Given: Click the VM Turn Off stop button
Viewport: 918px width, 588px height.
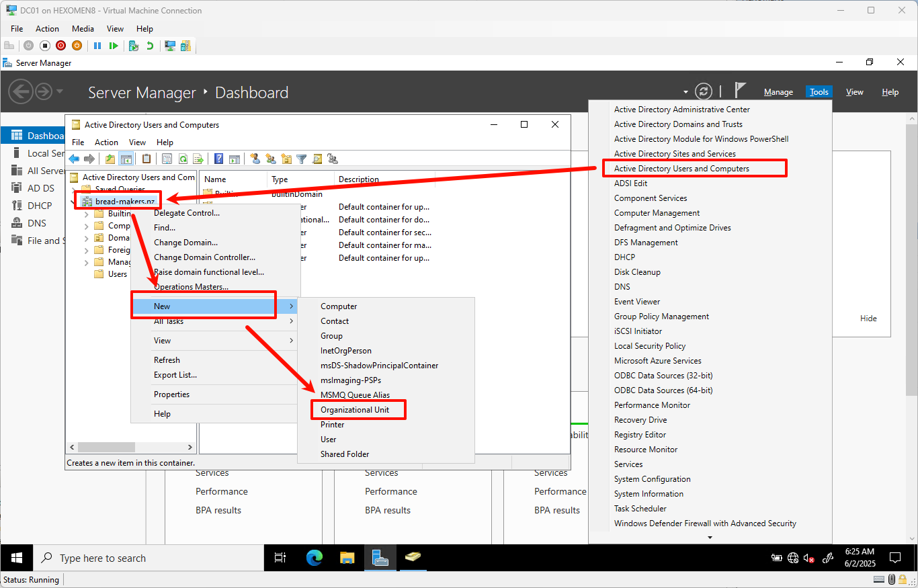Looking at the screenshot, I should [45, 46].
